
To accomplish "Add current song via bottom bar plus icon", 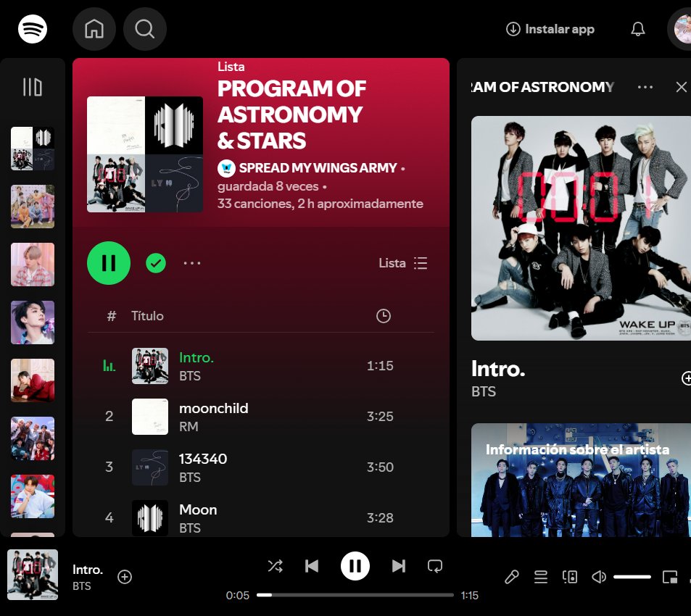I will pyautogui.click(x=125, y=577).
